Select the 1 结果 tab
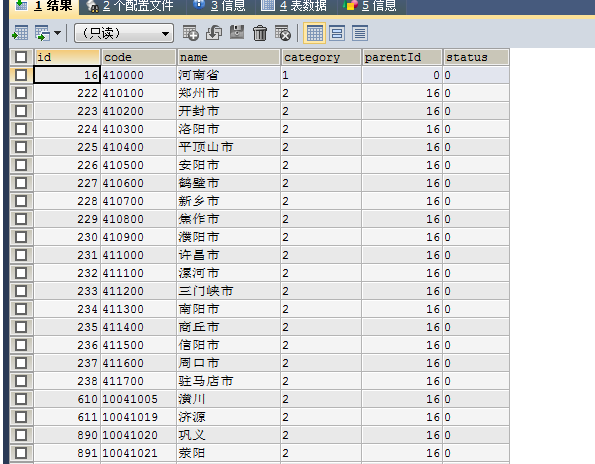 tap(44, 6)
